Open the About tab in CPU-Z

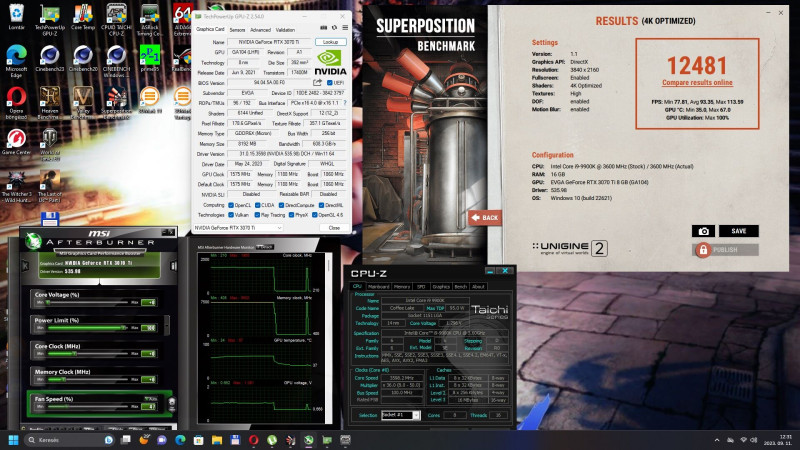(x=478, y=287)
